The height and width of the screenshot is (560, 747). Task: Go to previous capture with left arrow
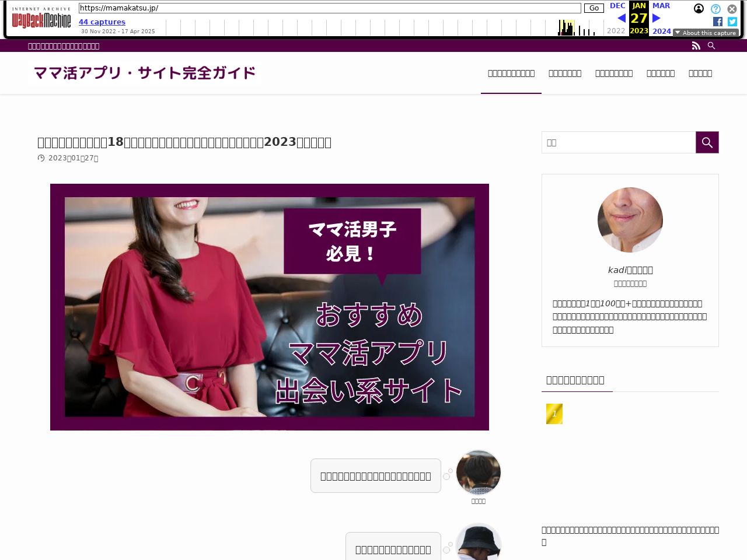[622, 18]
